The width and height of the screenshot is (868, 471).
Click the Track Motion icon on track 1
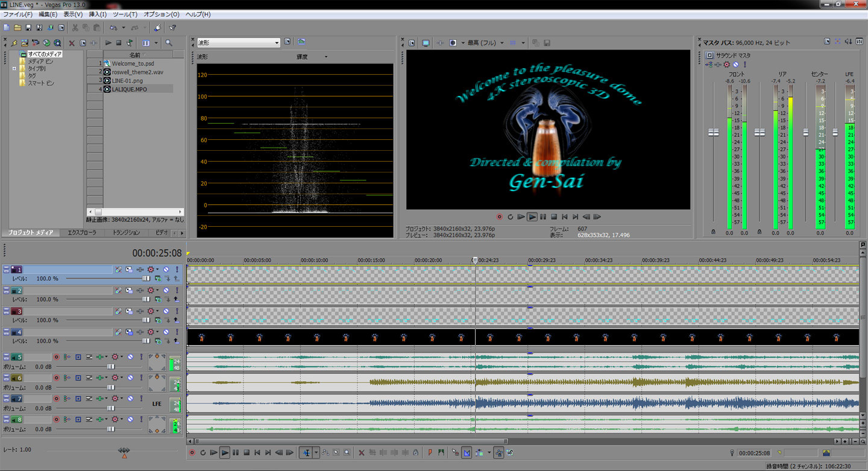(x=129, y=270)
